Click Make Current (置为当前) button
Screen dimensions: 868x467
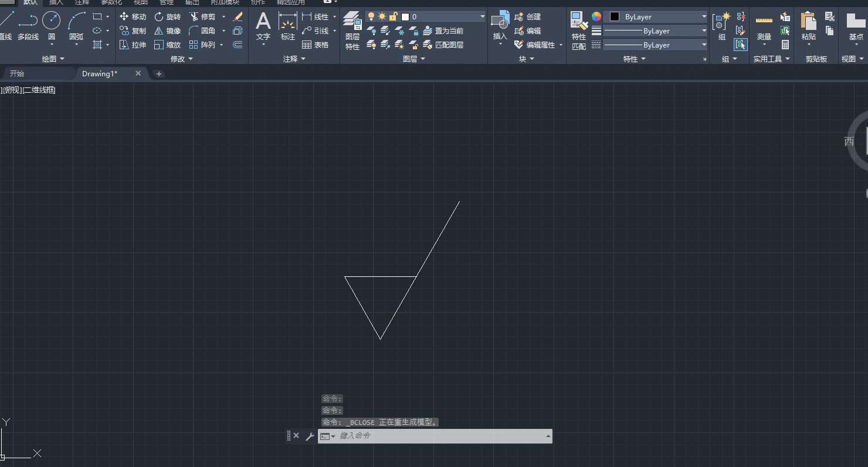point(443,31)
